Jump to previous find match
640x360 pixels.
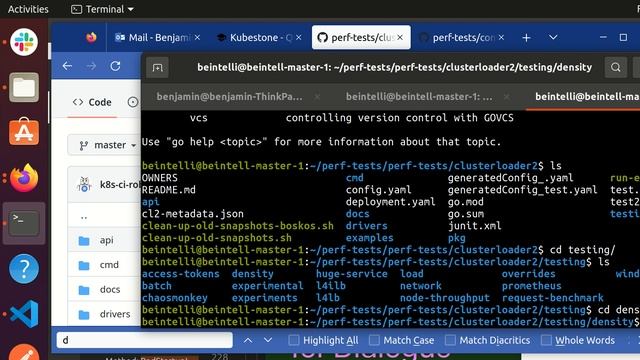(248, 340)
